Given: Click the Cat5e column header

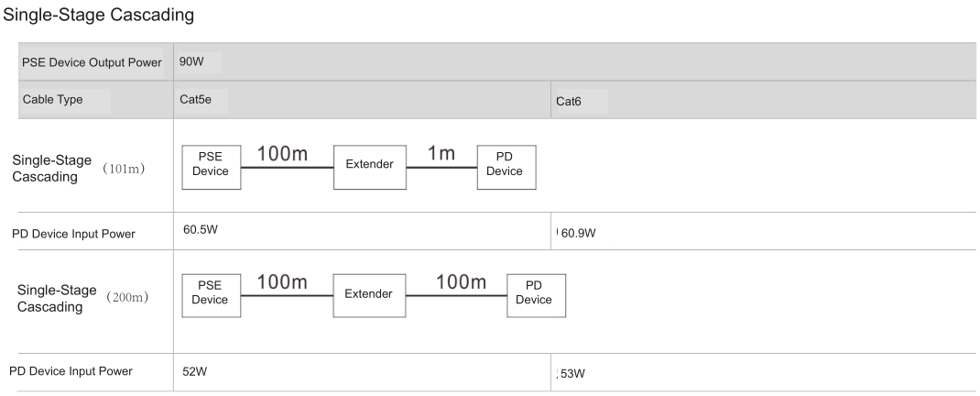Looking at the screenshot, I should click(196, 101).
